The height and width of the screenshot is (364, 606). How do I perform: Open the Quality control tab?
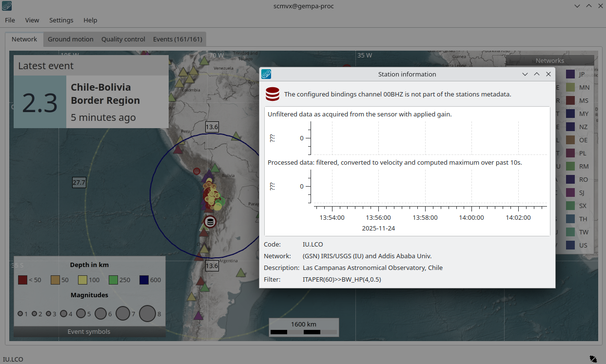point(123,39)
